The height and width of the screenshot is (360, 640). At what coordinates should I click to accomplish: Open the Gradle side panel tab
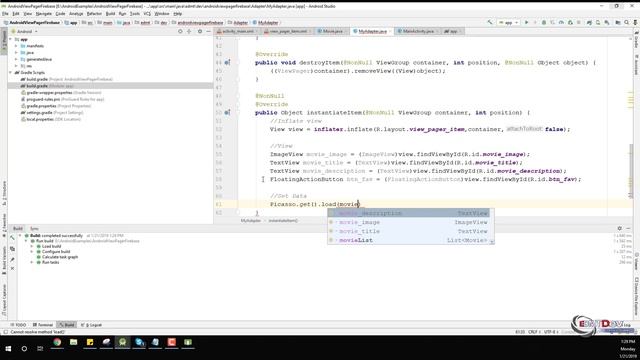[636, 39]
